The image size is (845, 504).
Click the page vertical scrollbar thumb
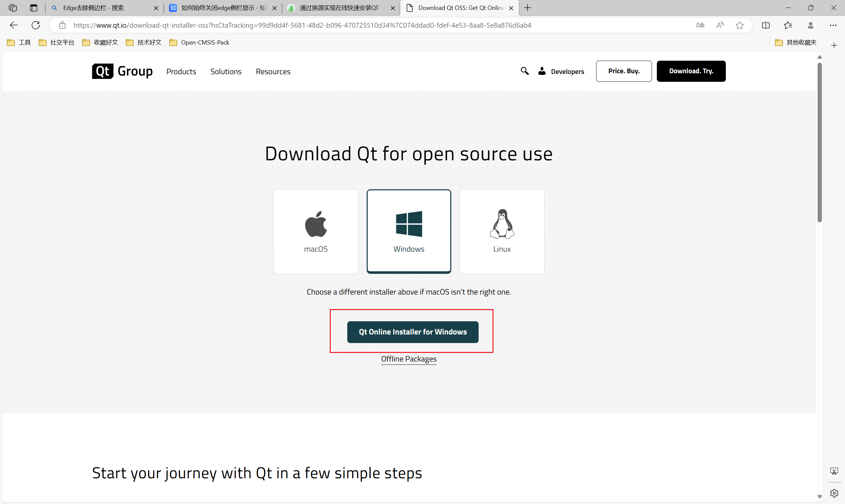click(x=819, y=142)
